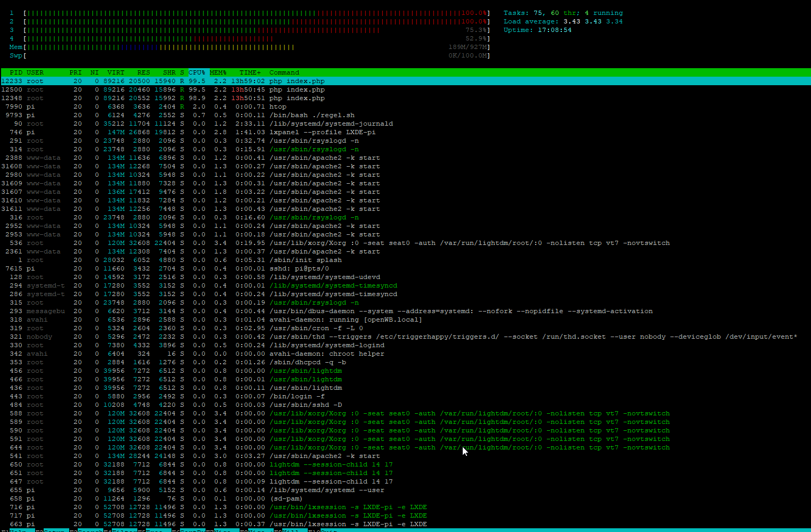Select the lxpanel --profile LXDE-pi row
This screenshot has height=532, width=811.
(405, 132)
